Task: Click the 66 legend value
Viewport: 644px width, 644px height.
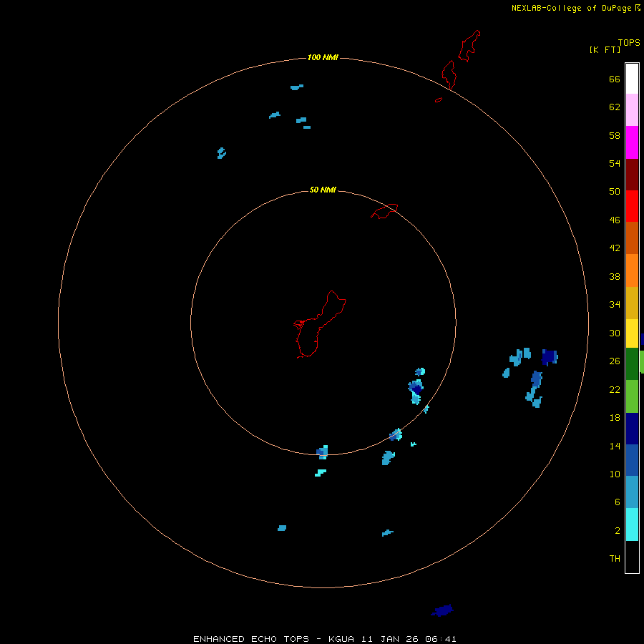Action: tap(615, 79)
